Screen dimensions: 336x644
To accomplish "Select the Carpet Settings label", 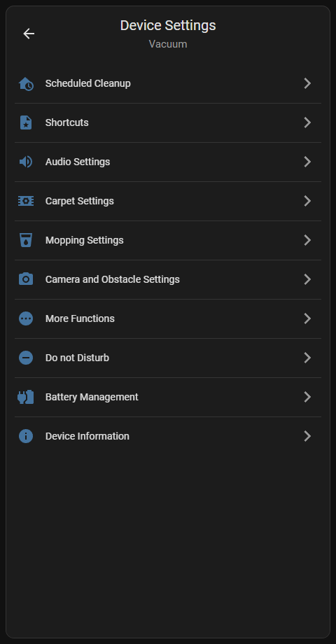I will (80, 202).
